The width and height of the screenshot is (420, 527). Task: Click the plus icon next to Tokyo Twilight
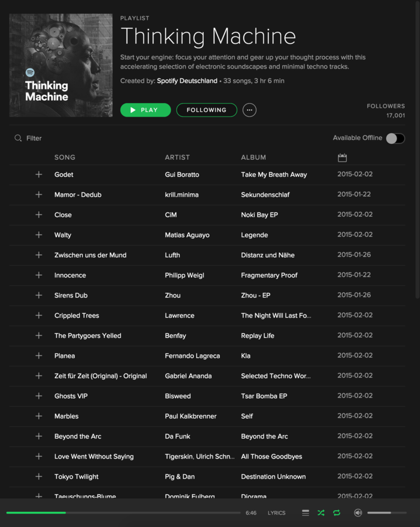[39, 476]
